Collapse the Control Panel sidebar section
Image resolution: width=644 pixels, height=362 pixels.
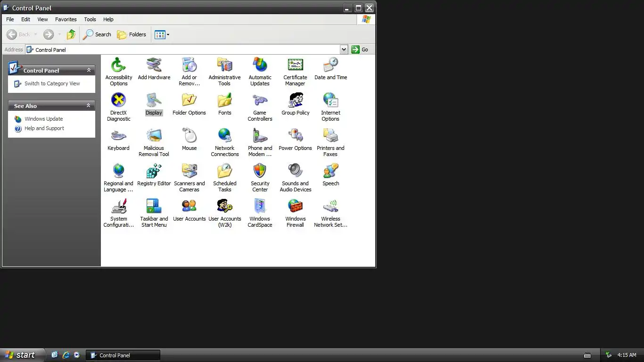[x=89, y=70]
